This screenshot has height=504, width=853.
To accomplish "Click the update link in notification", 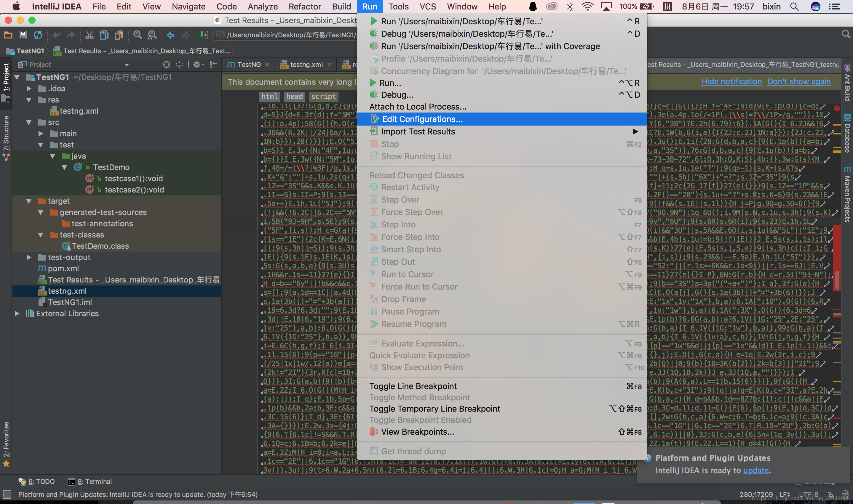I will [x=756, y=470].
